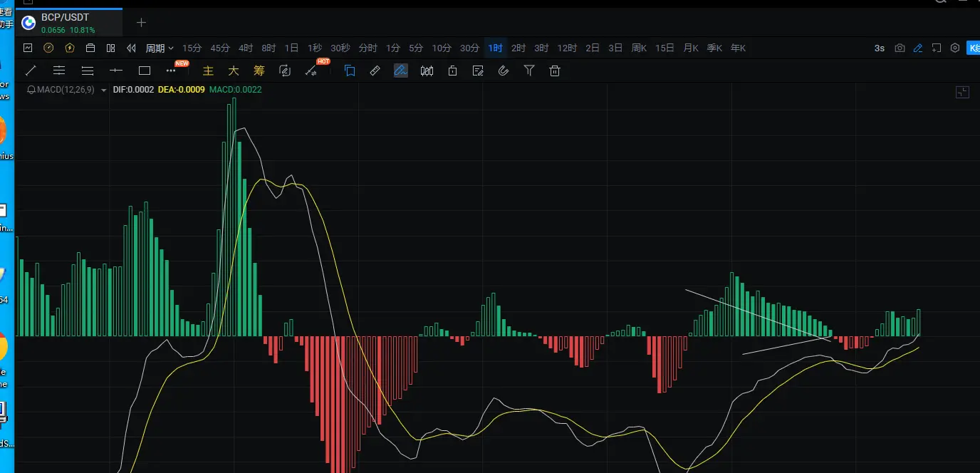Switch to the 15日 timeframe
Screen dimensions: 980x473
[x=664, y=48]
